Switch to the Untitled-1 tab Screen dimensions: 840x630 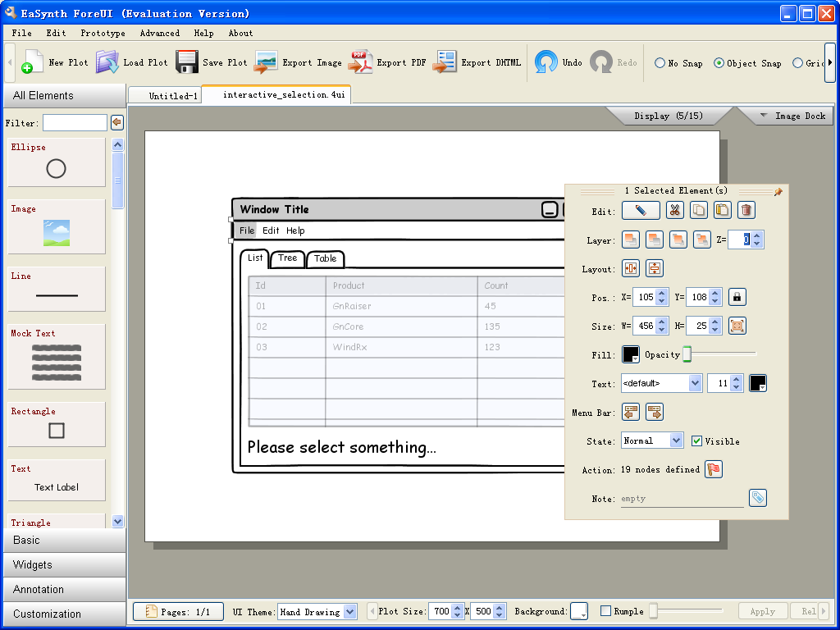pos(173,96)
